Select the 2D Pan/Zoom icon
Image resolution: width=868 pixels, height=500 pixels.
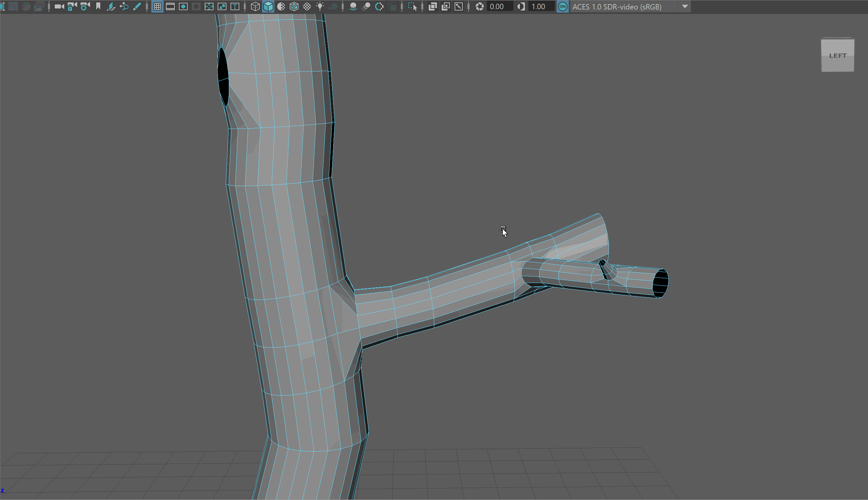[124, 6]
